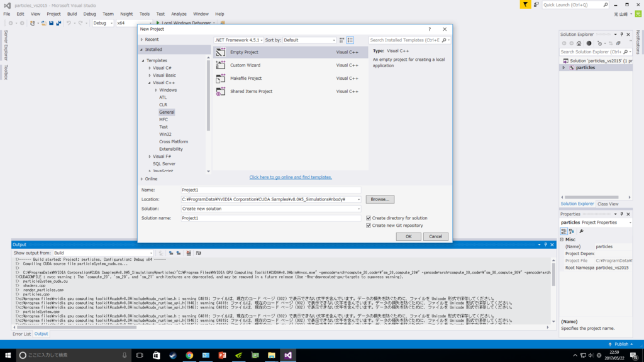The image size is (644, 362).
Task: Click Clear All icon in Output toolbar
Action: [x=189, y=253]
